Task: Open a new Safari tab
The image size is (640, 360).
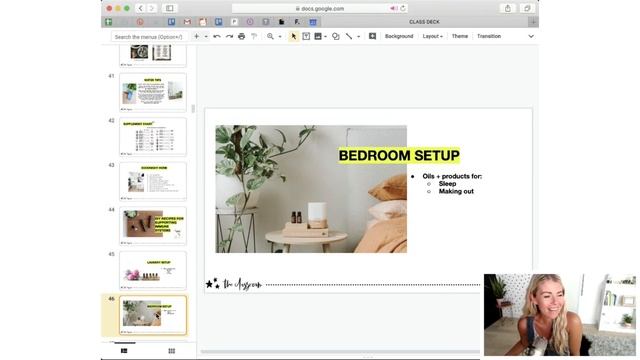Action: point(533,22)
